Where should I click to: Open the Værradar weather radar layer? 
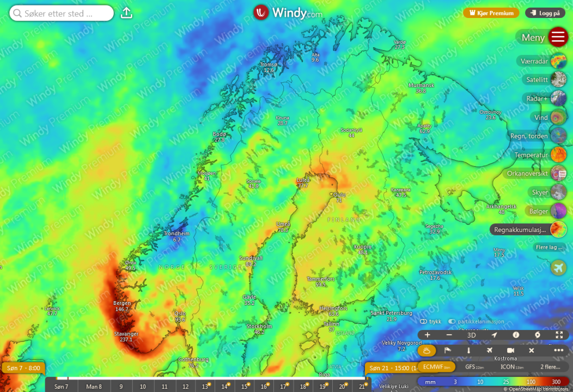point(558,60)
